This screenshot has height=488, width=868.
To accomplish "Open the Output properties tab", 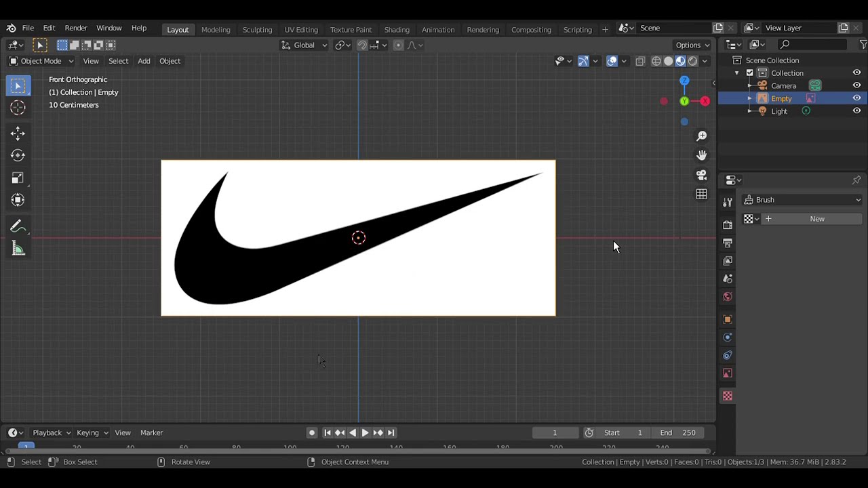I will coord(728,243).
